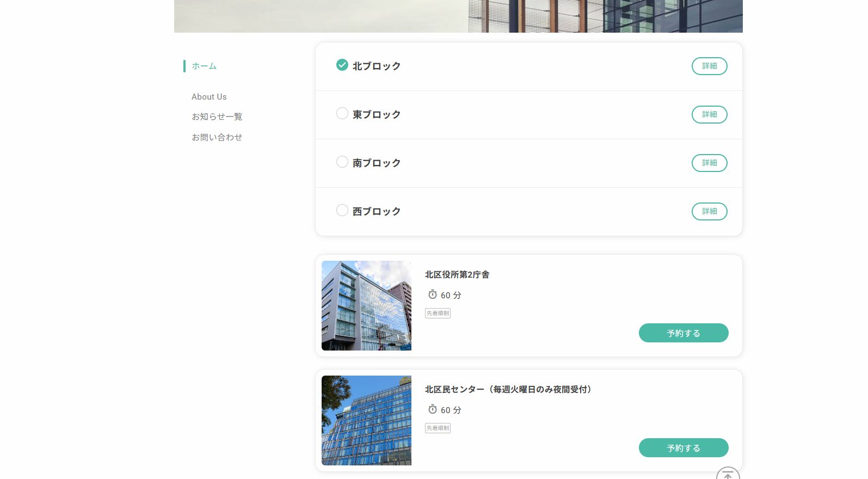Click timer icon for 北区役所第2庁舎

coord(433,294)
